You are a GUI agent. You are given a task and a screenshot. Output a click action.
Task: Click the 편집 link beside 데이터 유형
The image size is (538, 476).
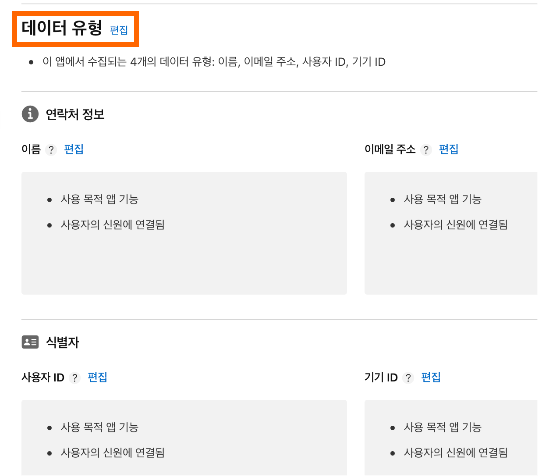coord(119,30)
